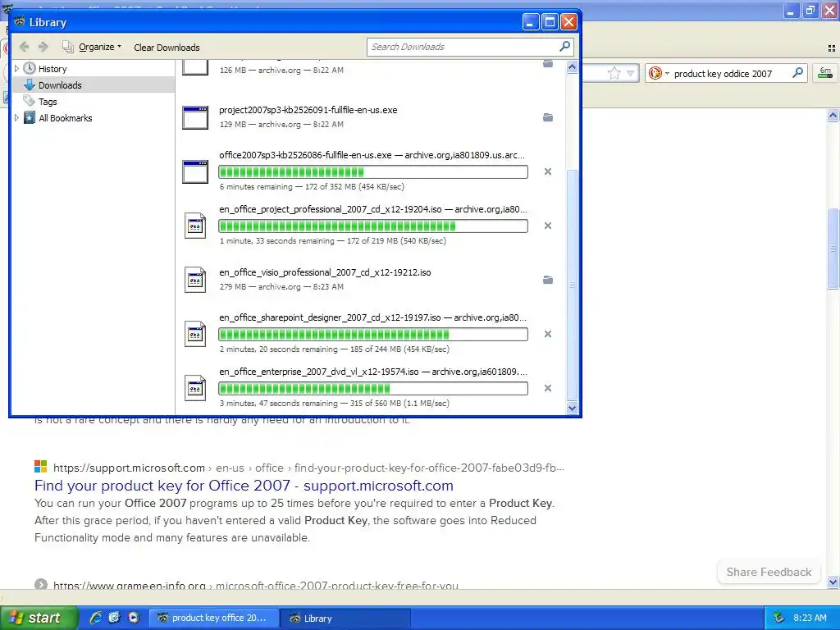Launch Internet Explorer from quick launch
The image size is (840, 630).
[96, 618]
